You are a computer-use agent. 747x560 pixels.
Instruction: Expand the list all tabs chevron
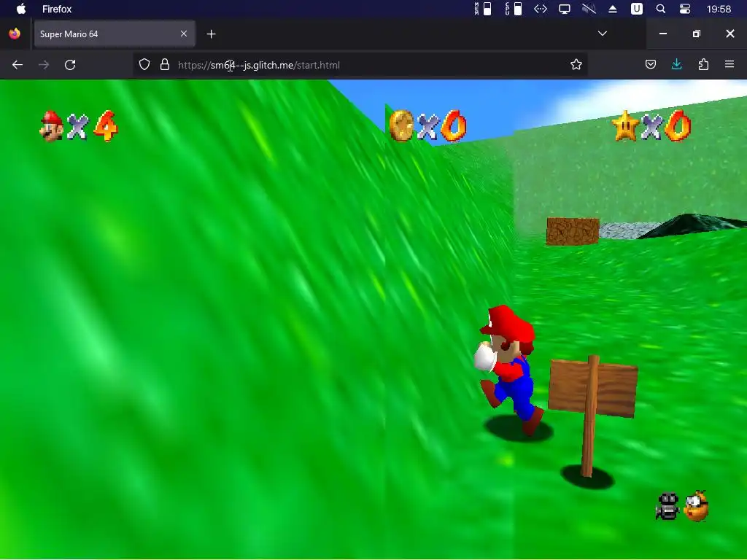(602, 34)
